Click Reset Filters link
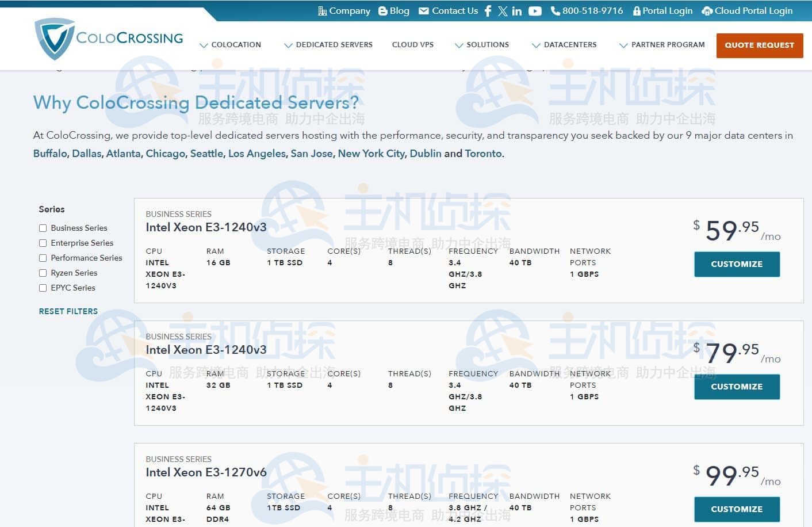The image size is (812, 527). point(68,311)
